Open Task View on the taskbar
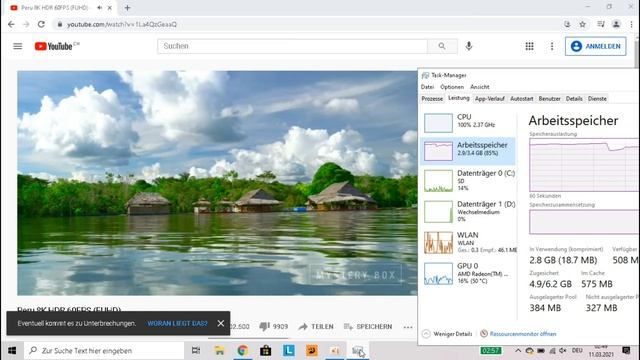The width and height of the screenshot is (640, 360). coord(196,351)
